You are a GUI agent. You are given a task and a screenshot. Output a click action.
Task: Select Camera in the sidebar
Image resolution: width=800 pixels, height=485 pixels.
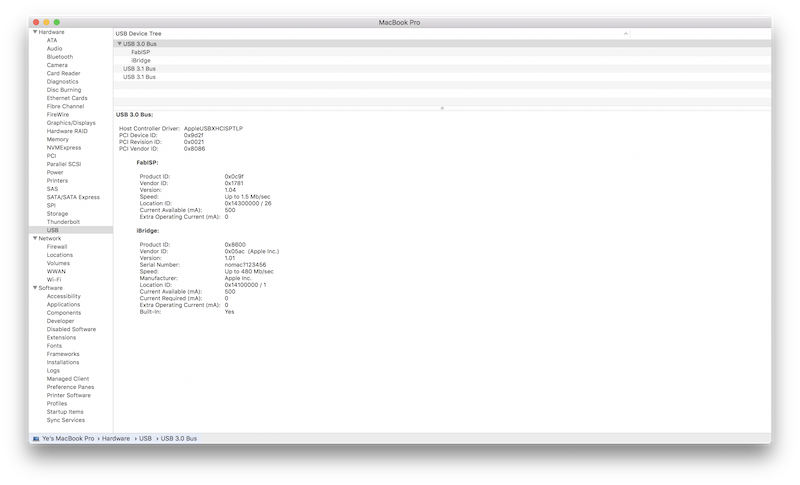pyautogui.click(x=57, y=65)
